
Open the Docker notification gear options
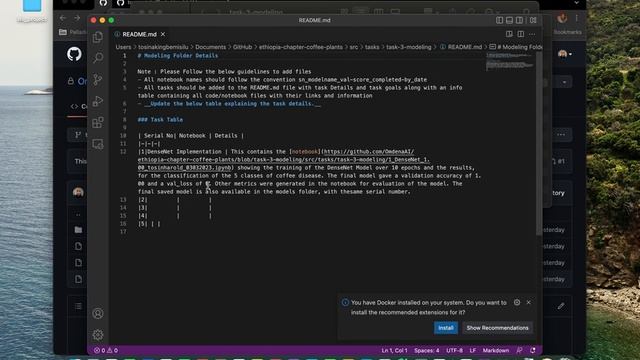[x=517, y=302]
